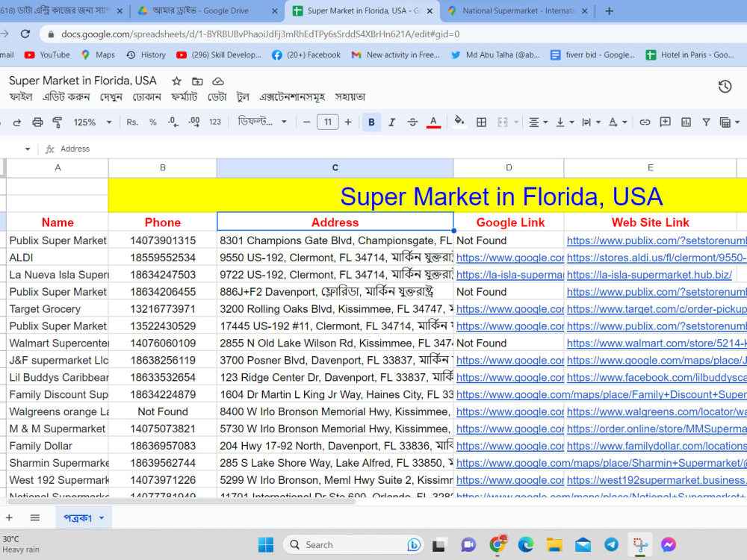The width and height of the screenshot is (747, 560).
Task: Open the YouTube bookmark
Action: tap(47, 55)
